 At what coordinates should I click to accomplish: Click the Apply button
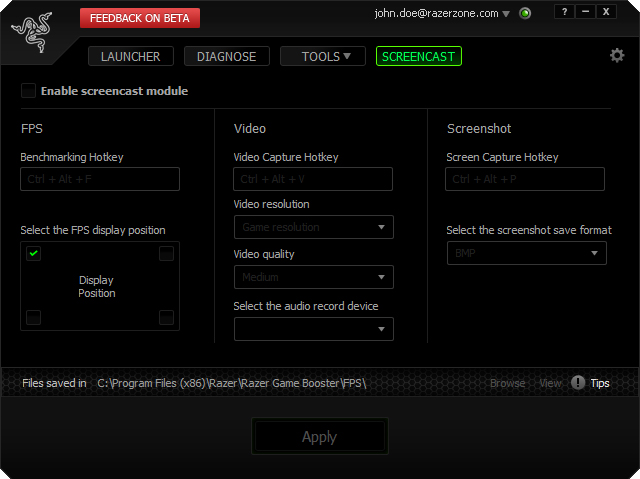coord(320,436)
